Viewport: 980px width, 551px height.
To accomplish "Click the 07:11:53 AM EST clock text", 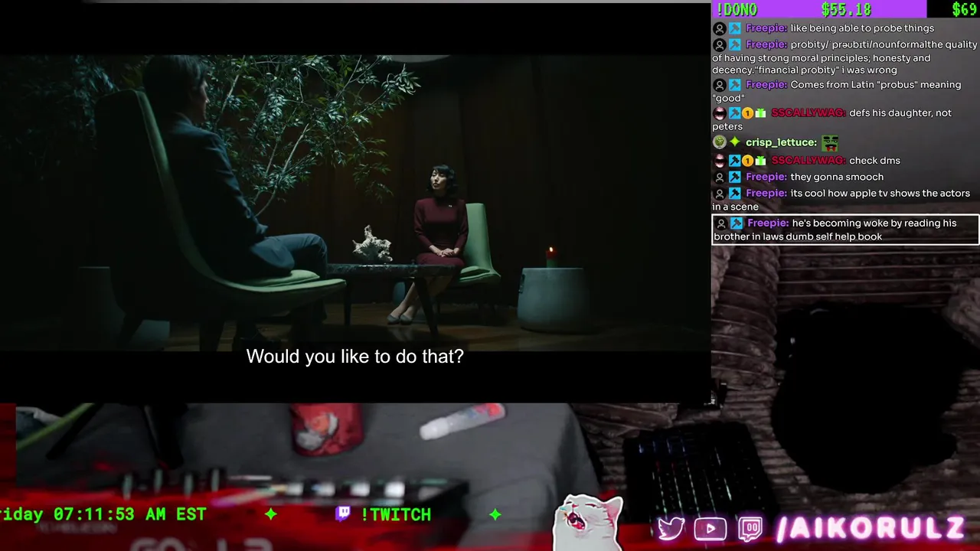I will pos(129,514).
